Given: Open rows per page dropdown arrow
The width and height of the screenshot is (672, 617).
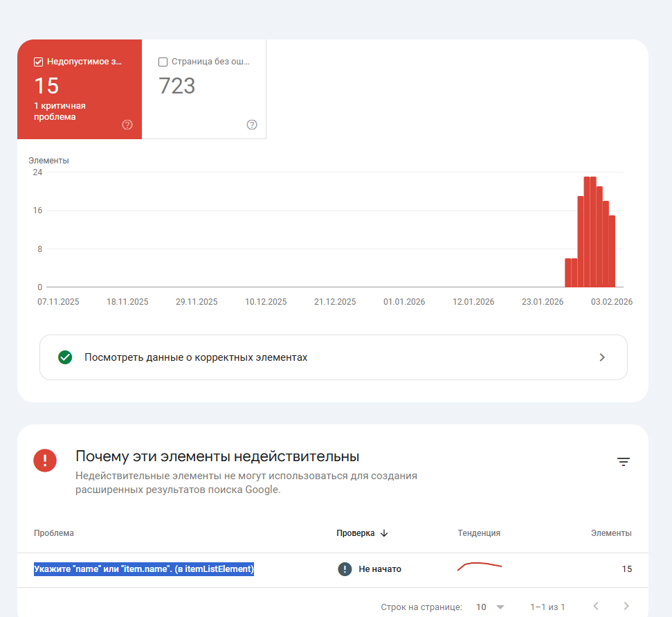Looking at the screenshot, I should (x=500, y=607).
